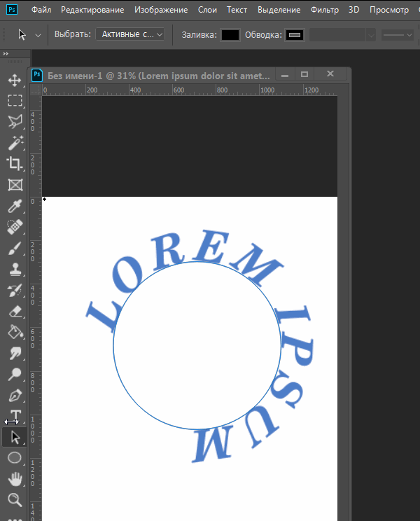Select the History Brush tool

tap(15, 291)
